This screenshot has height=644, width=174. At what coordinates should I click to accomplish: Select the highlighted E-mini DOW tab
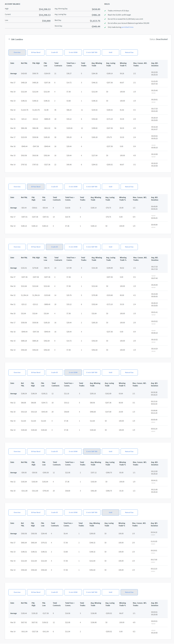[73, 373]
